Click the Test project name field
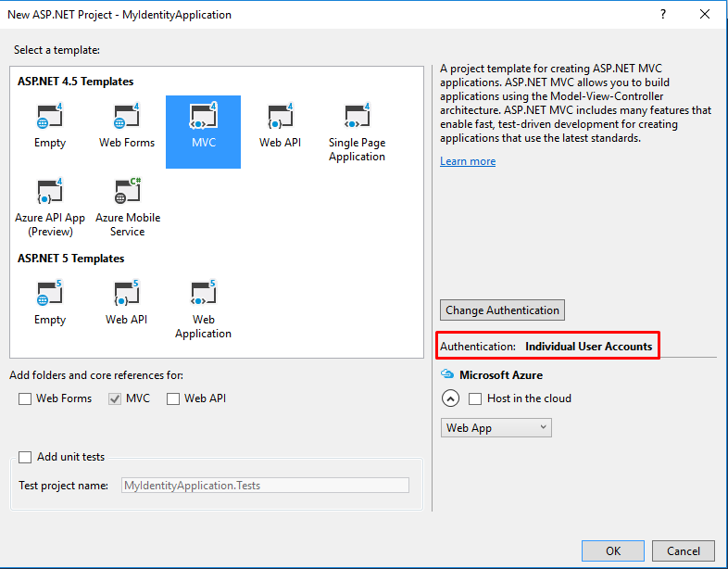The image size is (728, 569). tap(265, 486)
